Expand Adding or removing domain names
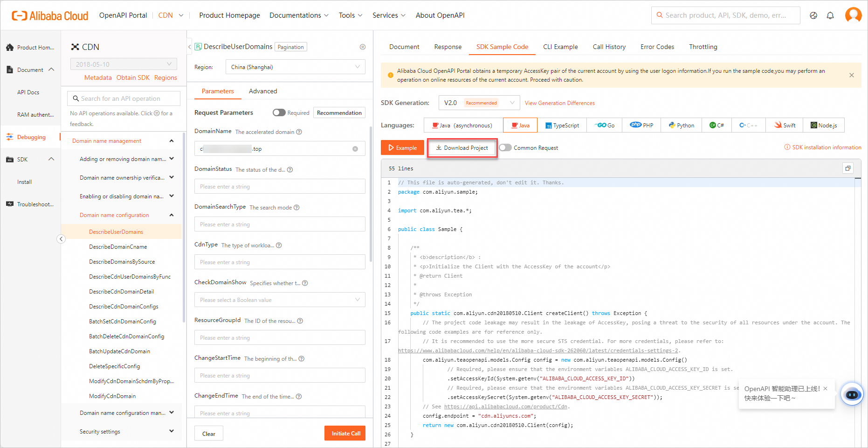The image size is (868, 448). [x=172, y=159]
